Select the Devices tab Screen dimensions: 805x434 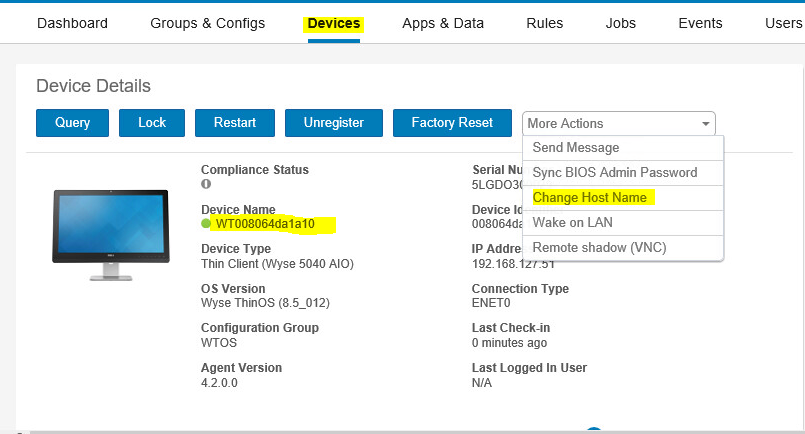[x=334, y=23]
